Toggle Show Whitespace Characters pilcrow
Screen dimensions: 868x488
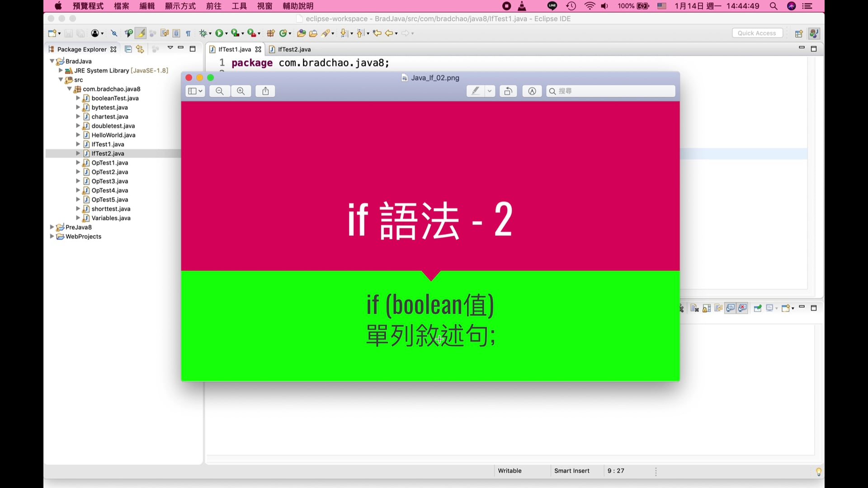[x=188, y=33]
